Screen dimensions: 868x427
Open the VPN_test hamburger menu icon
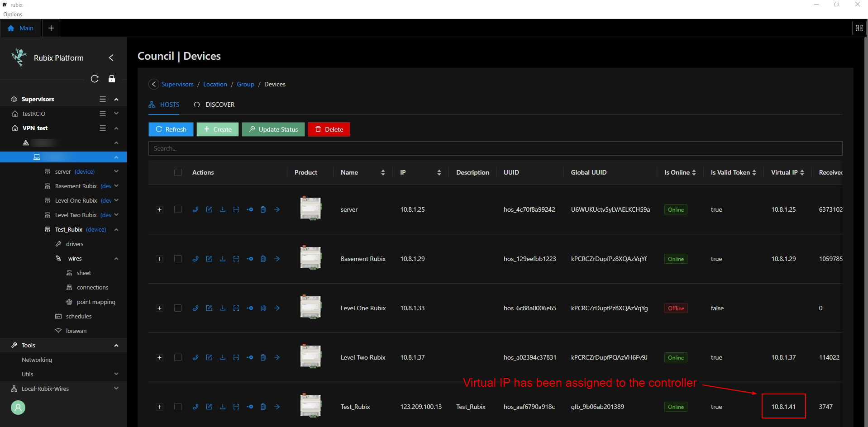point(103,128)
